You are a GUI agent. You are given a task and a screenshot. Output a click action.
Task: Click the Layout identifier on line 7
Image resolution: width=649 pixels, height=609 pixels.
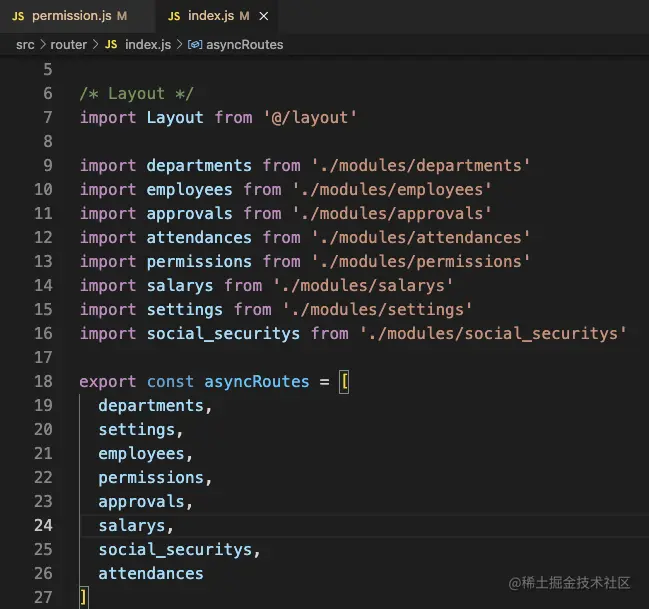coord(175,118)
